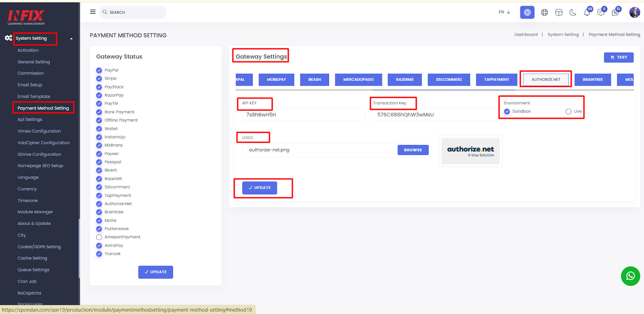Switch to the SSLCOMMERZ gateway tab
Image resolution: width=644 pixels, height=314 pixels.
pyautogui.click(x=449, y=80)
